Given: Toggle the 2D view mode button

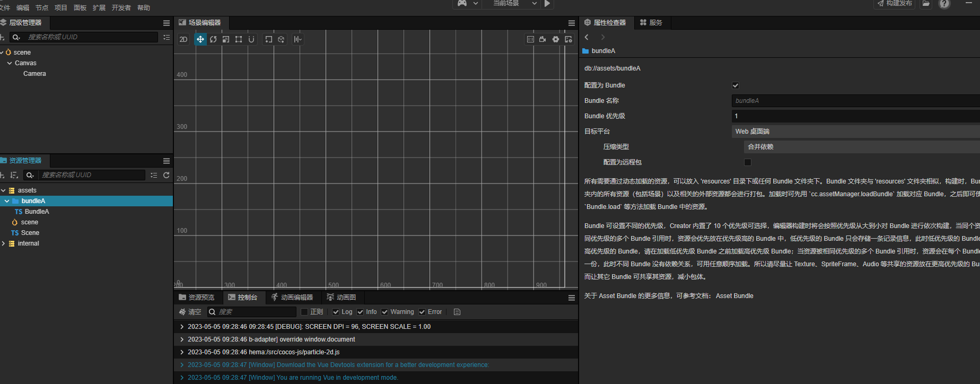Looking at the screenshot, I should coord(183,39).
